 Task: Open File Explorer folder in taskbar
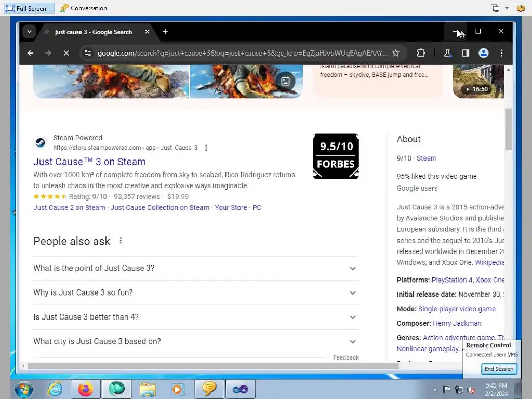[148, 389]
